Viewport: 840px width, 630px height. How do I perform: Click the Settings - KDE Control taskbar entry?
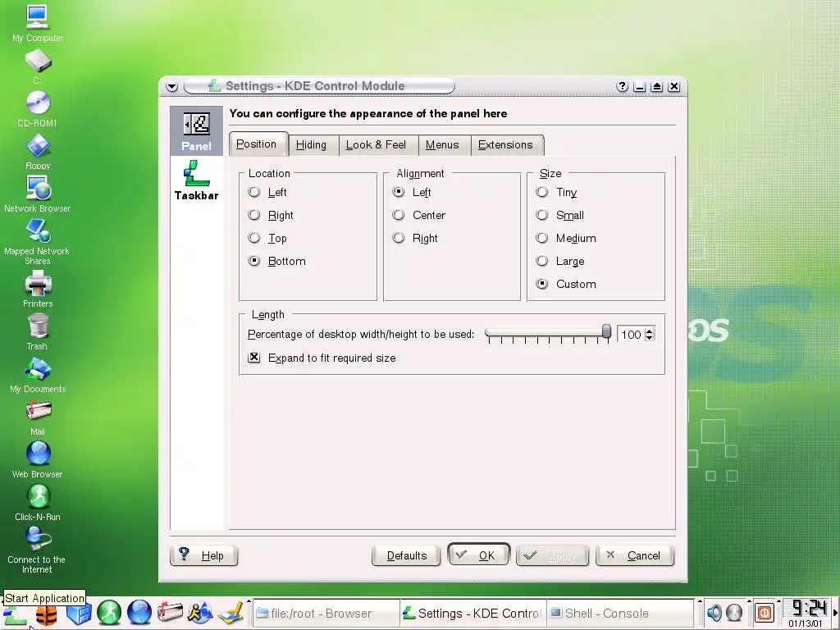473,613
